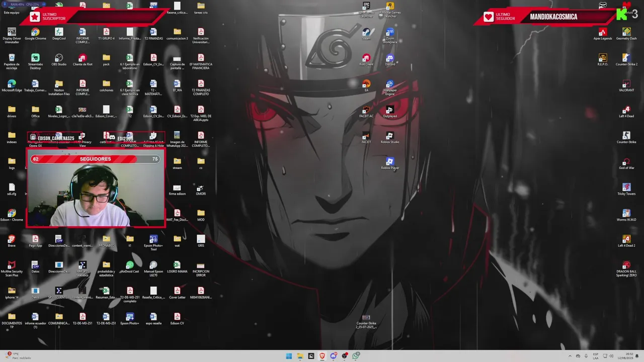Launch Brave browser desktop shortcut
The height and width of the screenshot is (362, 644).
coord(12,241)
